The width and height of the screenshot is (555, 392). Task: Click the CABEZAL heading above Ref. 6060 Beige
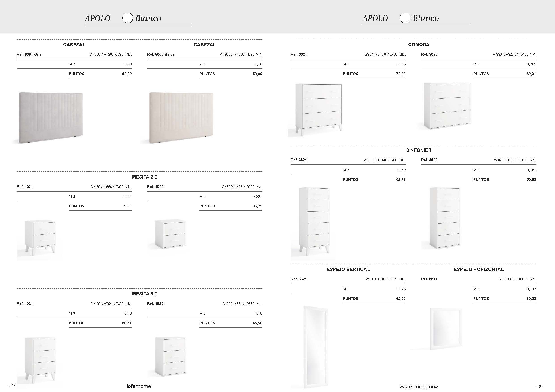pos(204,45)
